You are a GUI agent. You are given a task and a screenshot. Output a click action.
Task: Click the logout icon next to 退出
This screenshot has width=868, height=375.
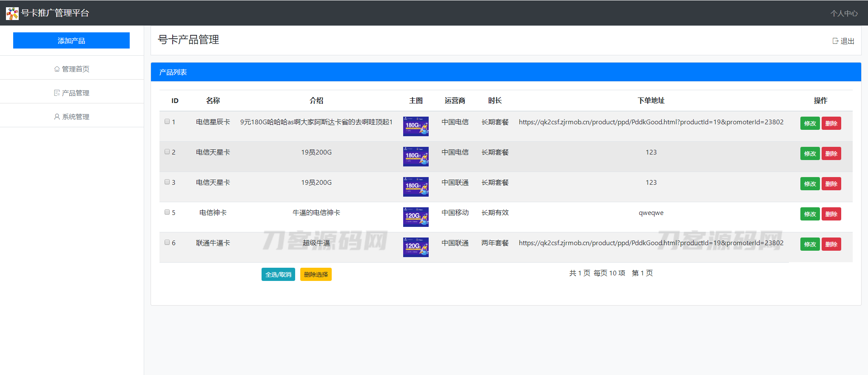pyautogui.click(x=835, y=41)
